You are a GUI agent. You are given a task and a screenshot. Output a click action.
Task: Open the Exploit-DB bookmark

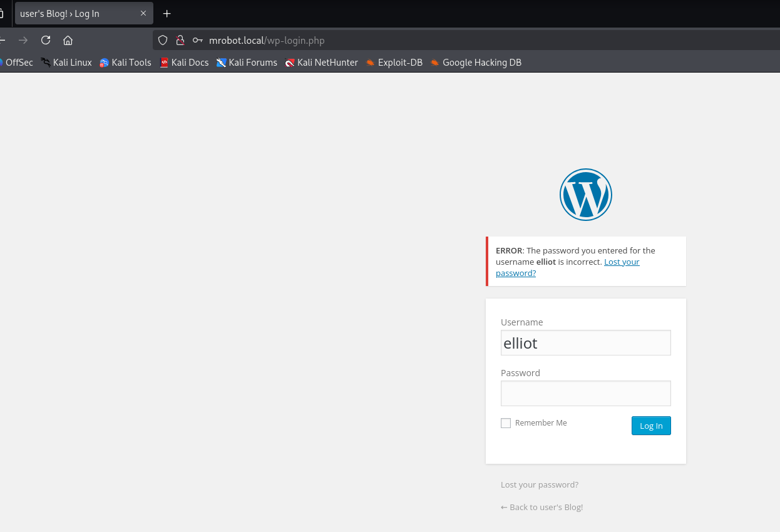(x=394, y=63)
